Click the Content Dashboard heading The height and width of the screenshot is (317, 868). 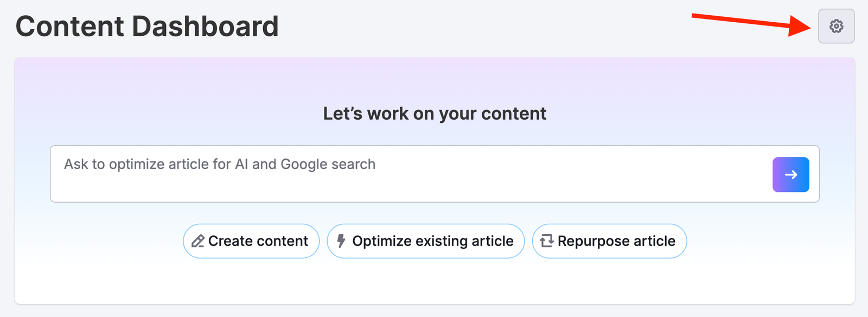tap(147, 25)
